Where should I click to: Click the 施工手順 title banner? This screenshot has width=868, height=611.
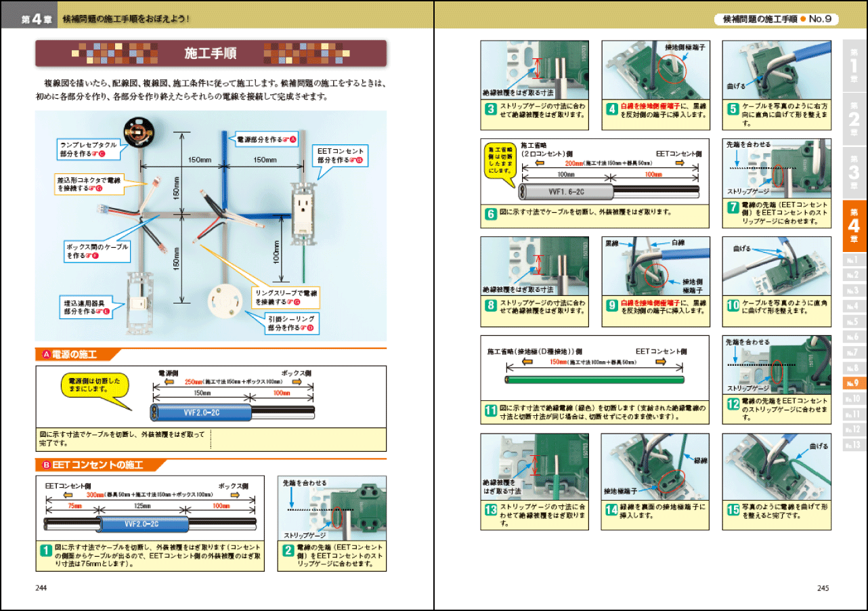click(211, 53)
